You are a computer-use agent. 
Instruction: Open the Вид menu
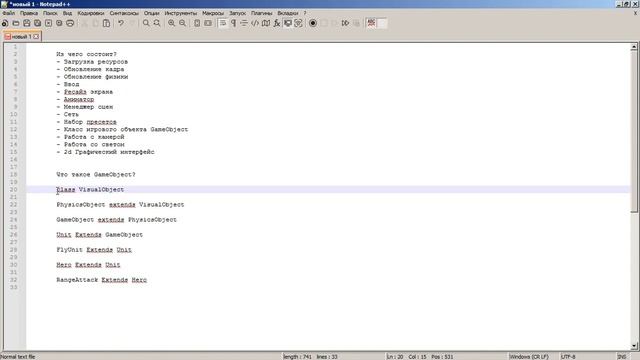tap(67, 13)
